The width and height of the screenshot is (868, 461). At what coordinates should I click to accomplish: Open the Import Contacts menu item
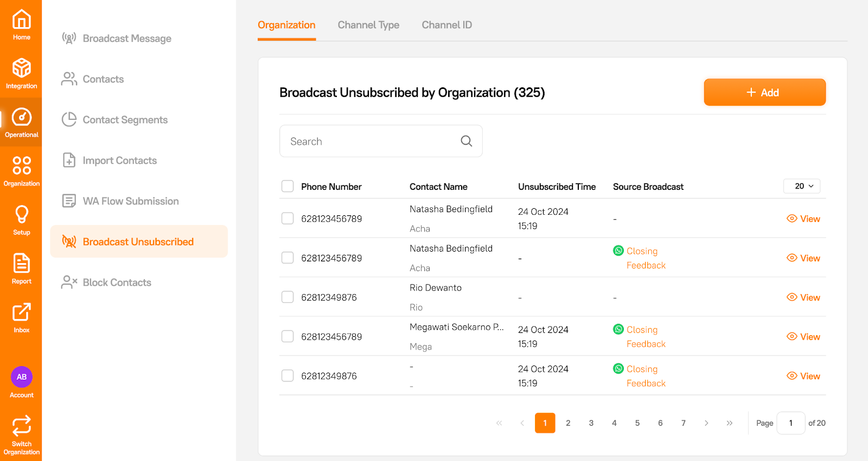point(139,160)
